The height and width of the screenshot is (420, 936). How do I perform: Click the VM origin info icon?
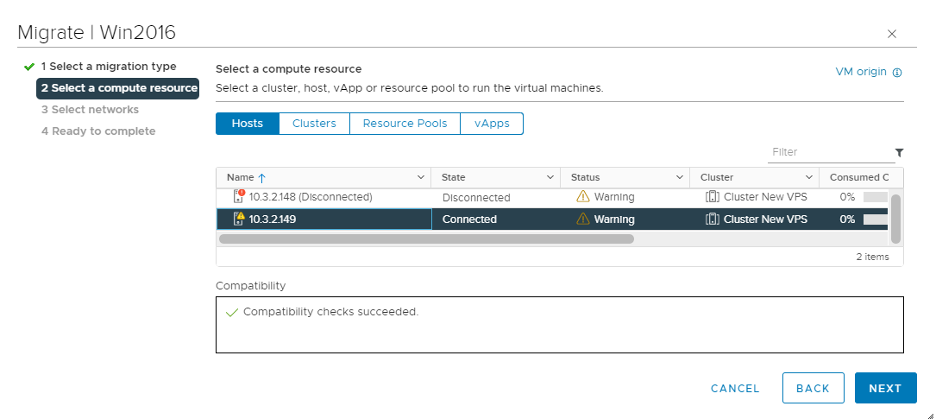point(897,73)
